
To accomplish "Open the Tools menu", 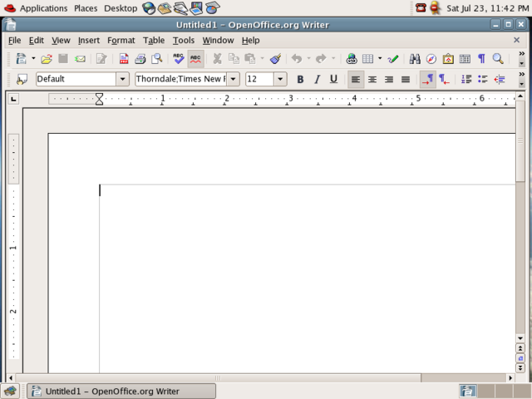I will (183, 40).
